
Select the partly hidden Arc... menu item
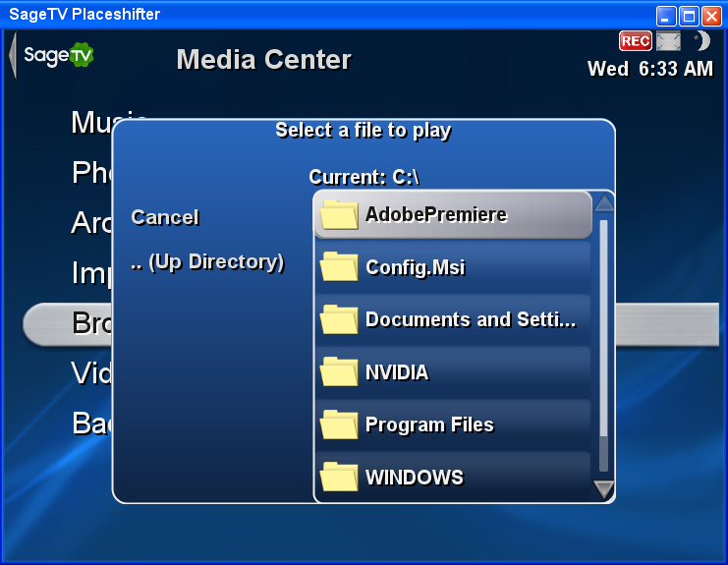91,222
